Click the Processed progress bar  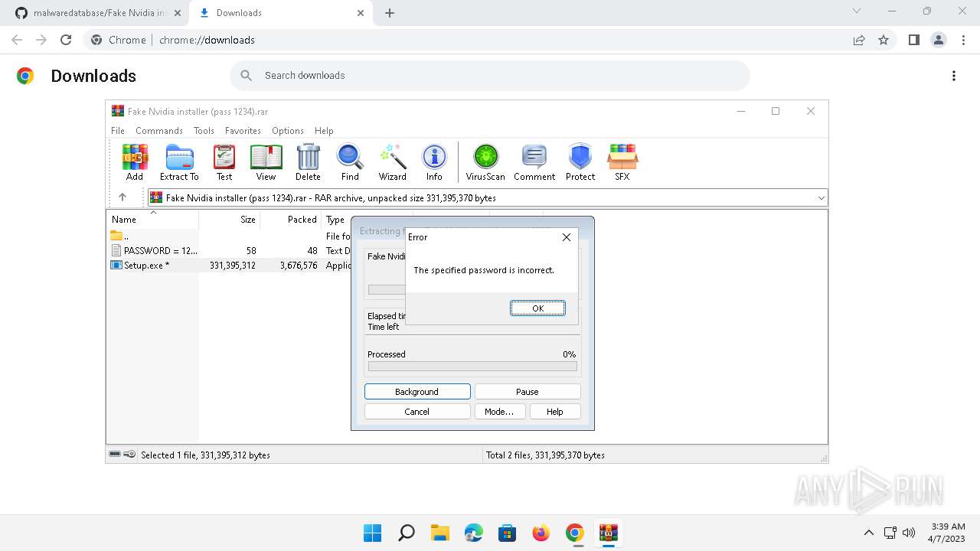472,367
